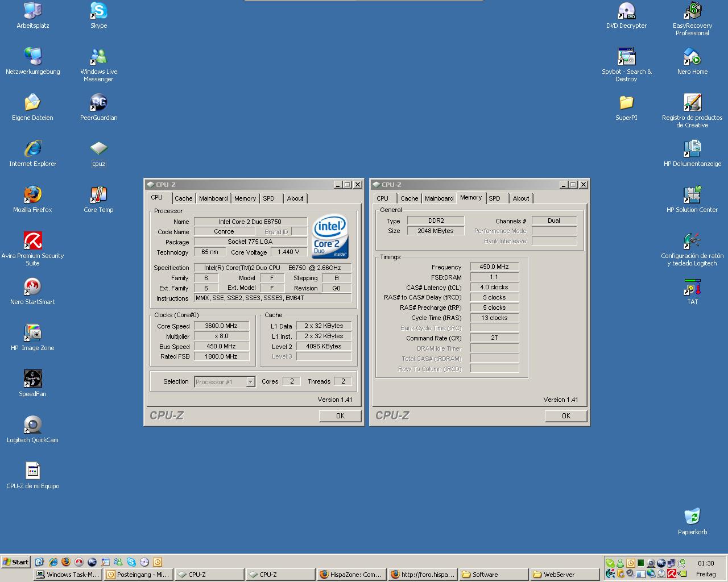Image resolution: width=728 pixels, height=582 pixels.
Task: Expand the Processor #1 selection dropdown
Action: point(250,382)
